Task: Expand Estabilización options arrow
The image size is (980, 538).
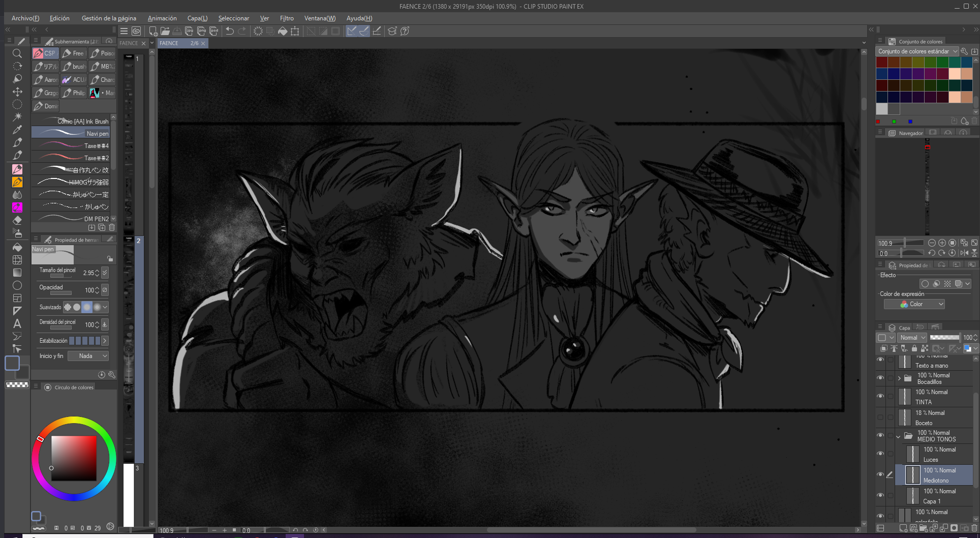Action: [105, 341]
